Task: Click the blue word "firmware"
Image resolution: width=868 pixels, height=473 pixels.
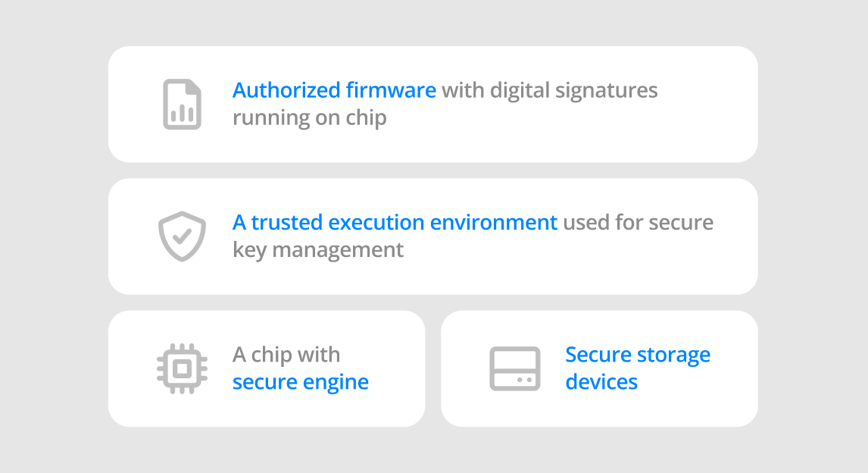Action: click(x=391, y=90)
